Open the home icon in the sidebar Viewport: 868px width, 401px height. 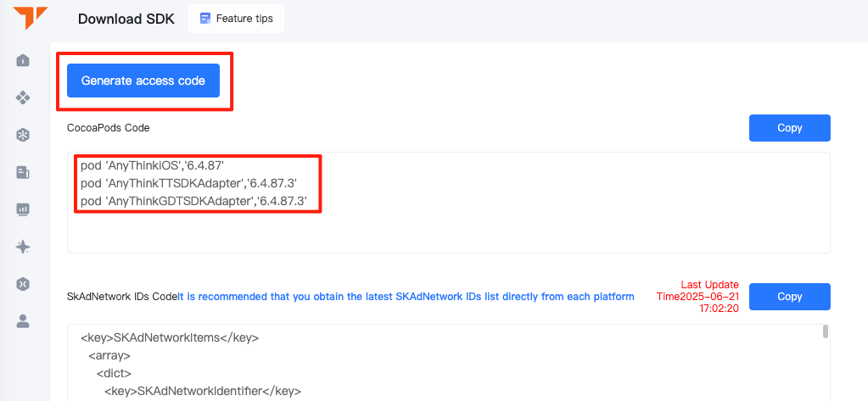[23, 60]
